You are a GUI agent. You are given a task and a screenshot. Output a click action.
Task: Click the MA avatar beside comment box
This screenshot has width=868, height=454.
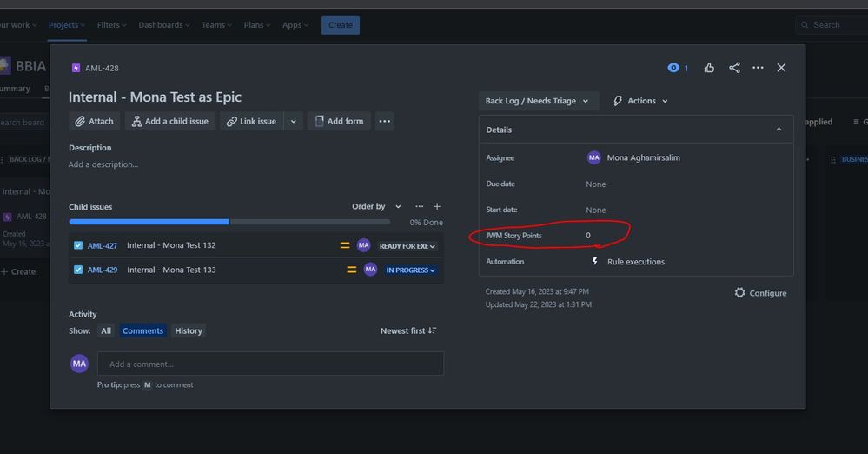[x=79, y=364]
